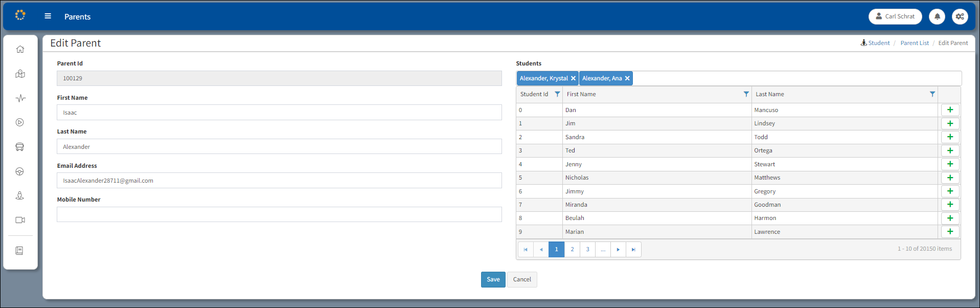
Task: Select the Lawrence last name cell
Action: [846, 232]
